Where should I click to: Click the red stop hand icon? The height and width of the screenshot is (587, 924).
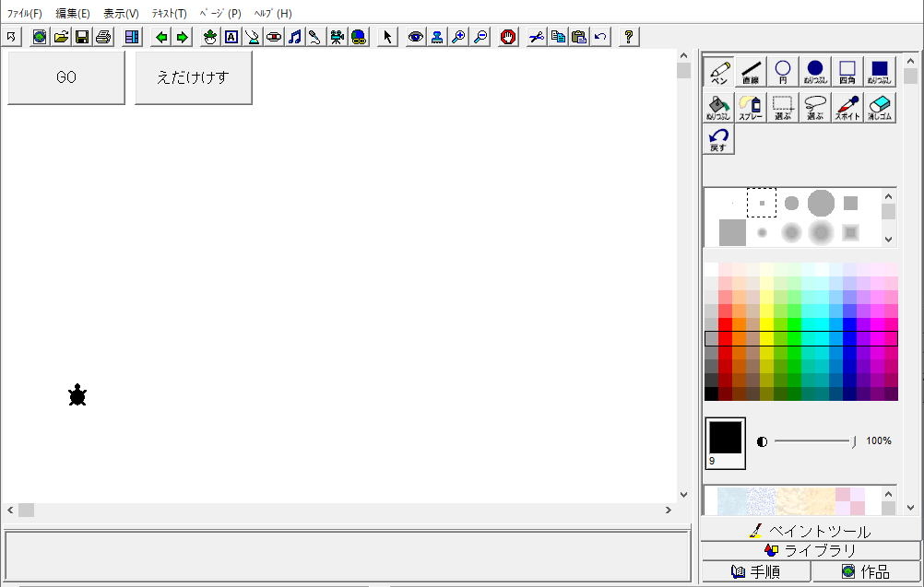click(x=507, y=37)
